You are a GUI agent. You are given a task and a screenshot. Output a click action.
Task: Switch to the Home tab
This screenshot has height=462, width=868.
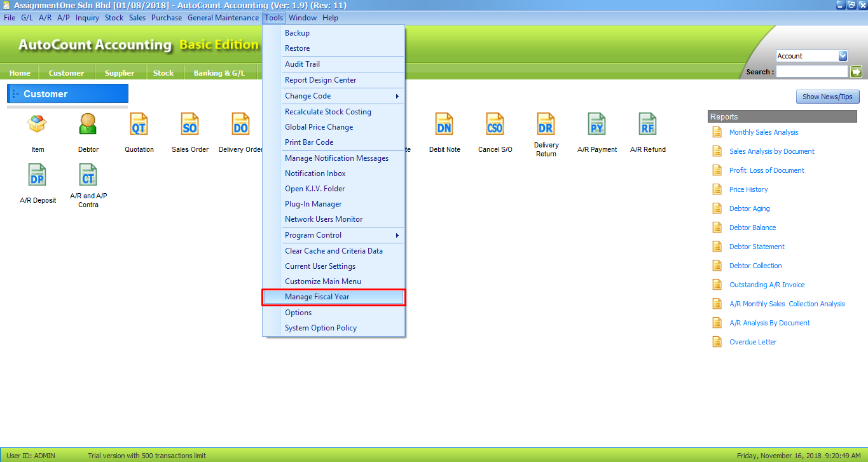click(20, 73)
